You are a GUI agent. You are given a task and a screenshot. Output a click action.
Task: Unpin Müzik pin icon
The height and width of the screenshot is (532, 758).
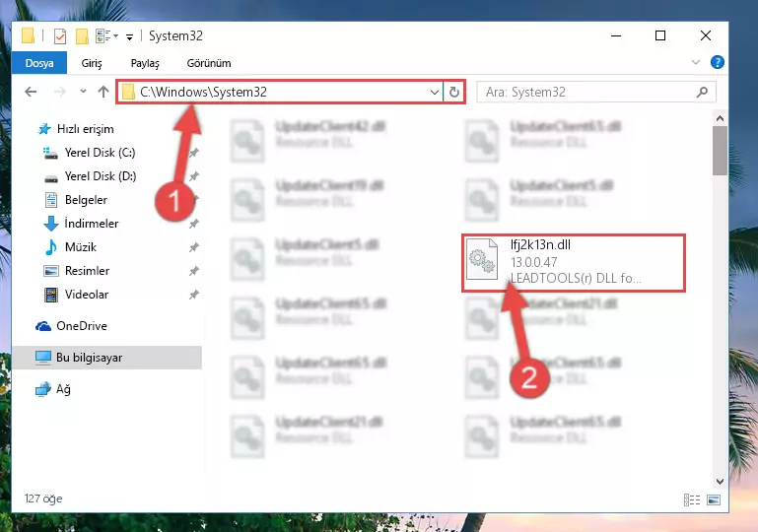point(193,248)
